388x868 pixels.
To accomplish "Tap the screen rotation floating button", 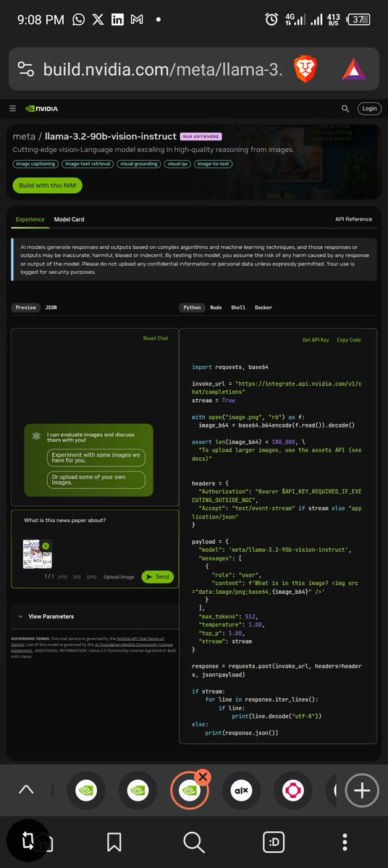I will click(28, 840).
